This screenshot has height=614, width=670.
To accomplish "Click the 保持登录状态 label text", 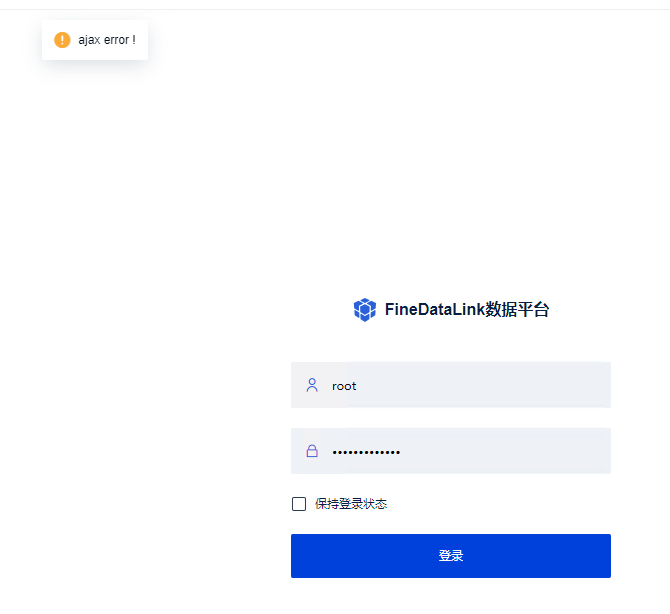I will coord(351,504).
